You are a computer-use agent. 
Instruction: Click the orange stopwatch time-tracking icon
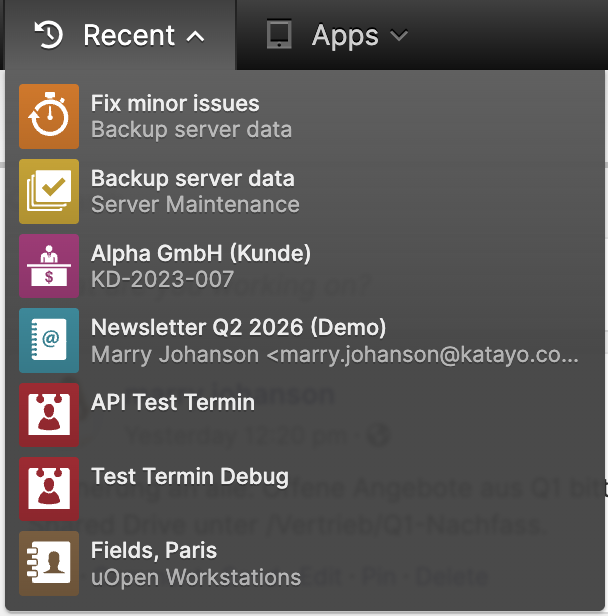(x=49, y=116)
